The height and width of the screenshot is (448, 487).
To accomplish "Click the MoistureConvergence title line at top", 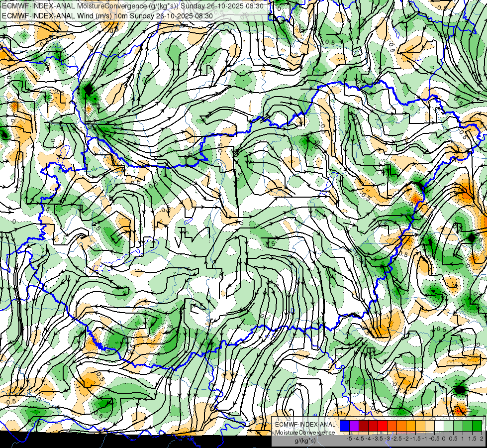I will [x=133, y=6].
